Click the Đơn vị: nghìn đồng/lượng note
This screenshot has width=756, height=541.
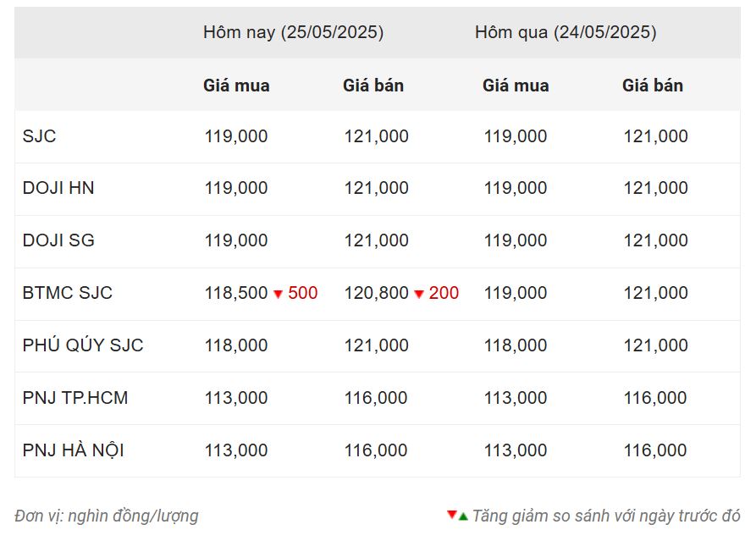(x=107, y=516)
